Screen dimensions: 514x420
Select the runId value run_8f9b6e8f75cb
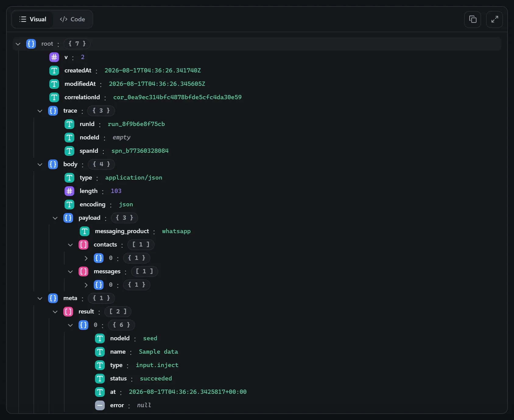point(136,124)
